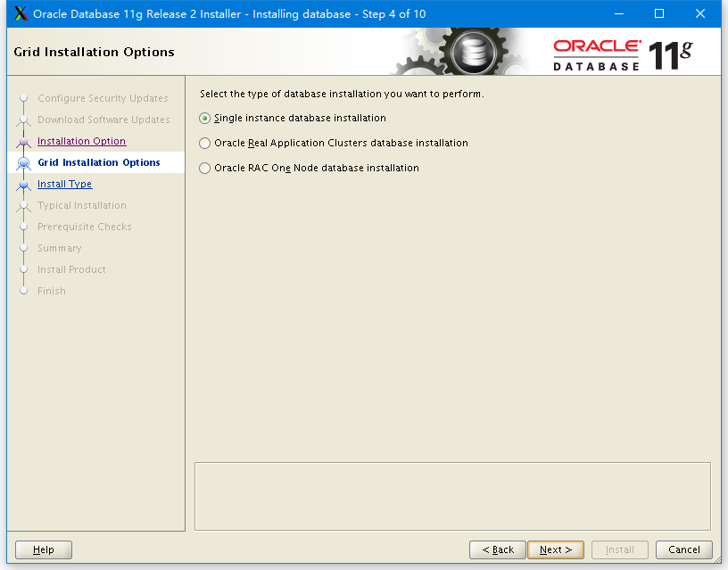The image size is (728, 570).
Task: Click the Installation Option step node icon
Action: [24, 142]
